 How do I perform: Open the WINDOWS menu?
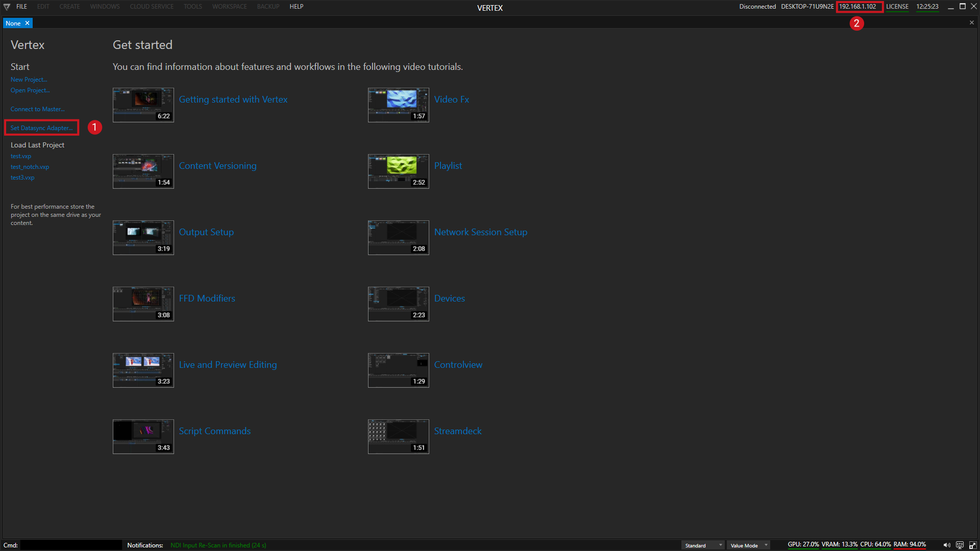[105, 7]
